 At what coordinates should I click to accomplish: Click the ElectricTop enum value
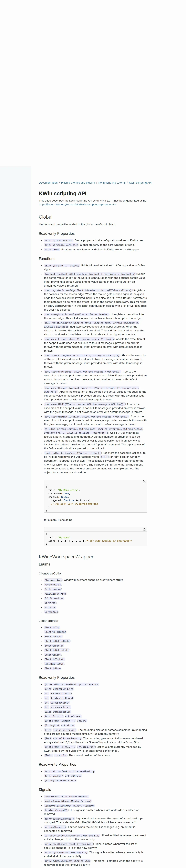(x=52, y=627)
